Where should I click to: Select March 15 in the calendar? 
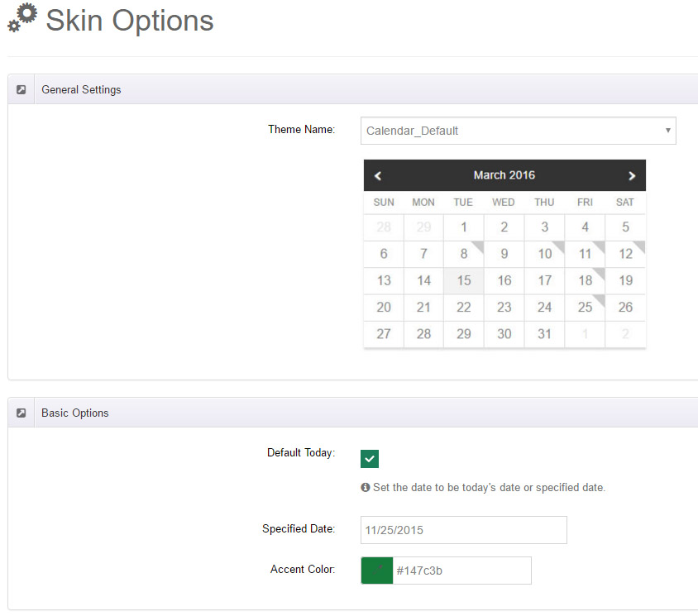tap(464, 280)
